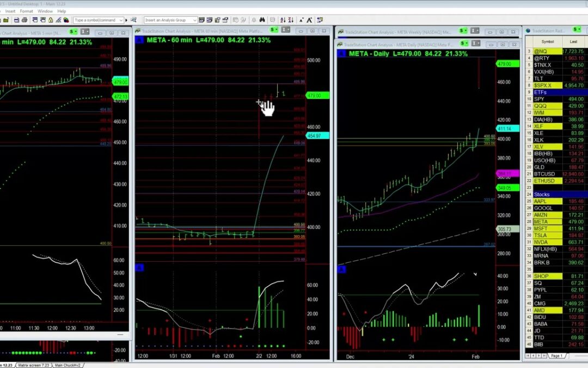Switch to the Matrix screen 7.23 tab

coord(34,365)
